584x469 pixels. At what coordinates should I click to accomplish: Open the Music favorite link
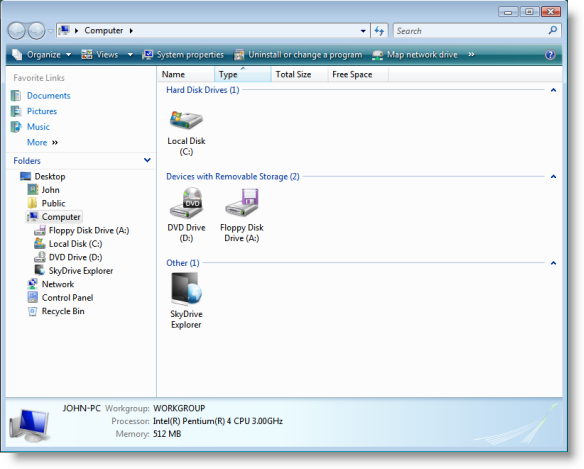pos(38,127)
